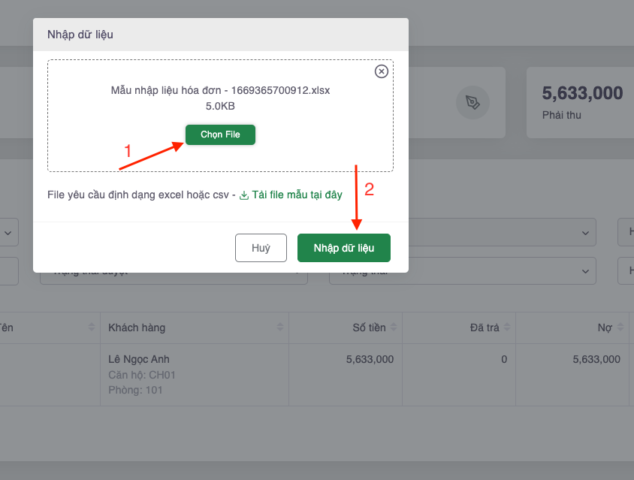
Task: Open the lower-right filter dropdown below dialog
Action: point(585,271)
